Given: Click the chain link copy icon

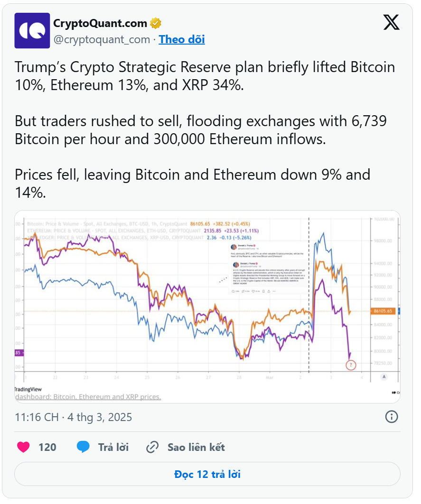Looking at the screenshot, I should [x=152, y=447].
